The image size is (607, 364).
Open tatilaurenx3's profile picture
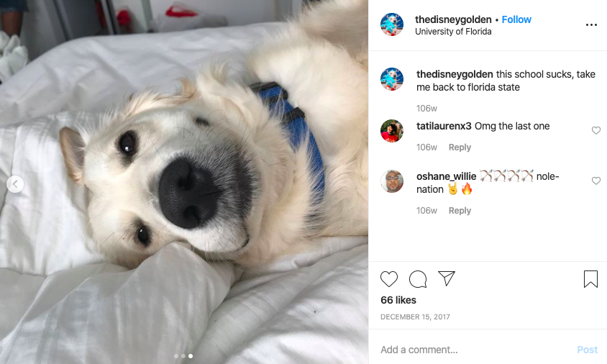(392, 131)
